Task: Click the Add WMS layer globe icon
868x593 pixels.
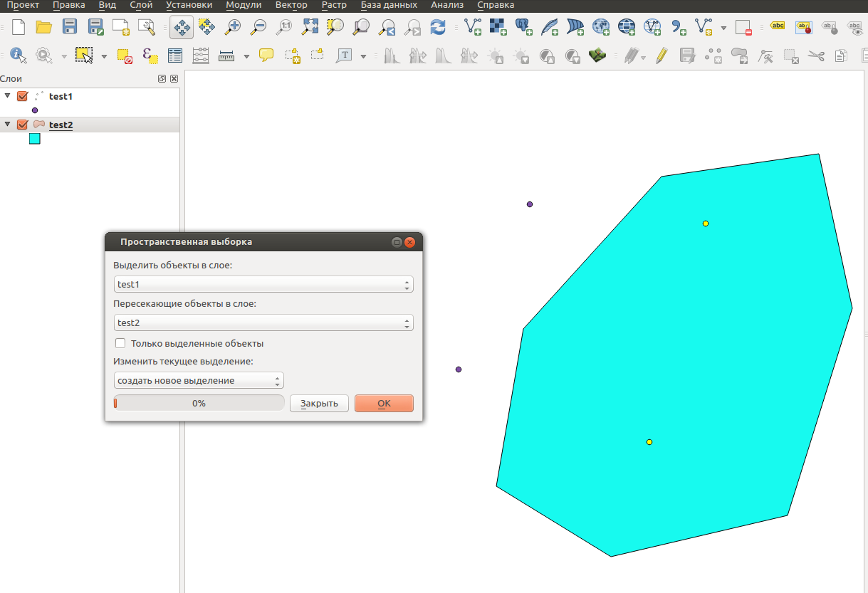Action: coord(601,28)
